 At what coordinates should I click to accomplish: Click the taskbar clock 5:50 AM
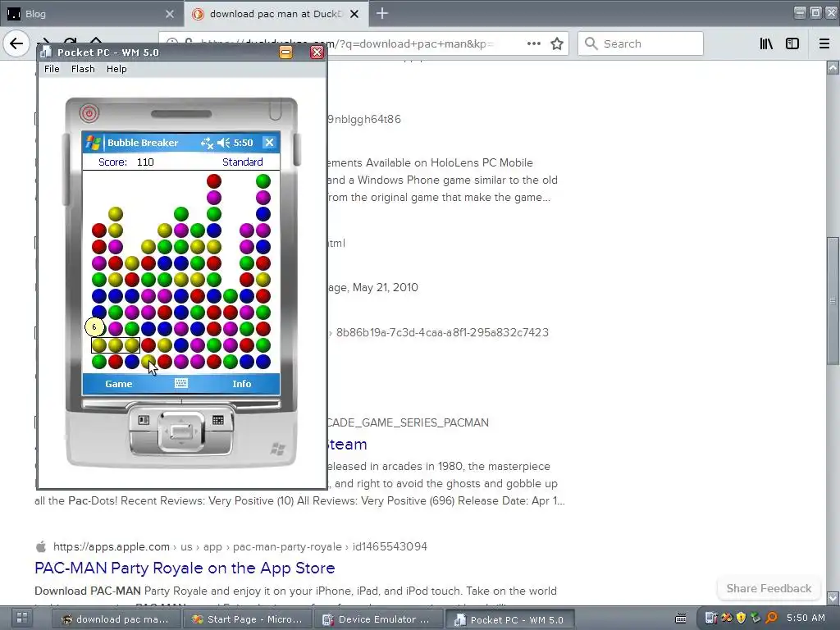(x=806, y=618)
